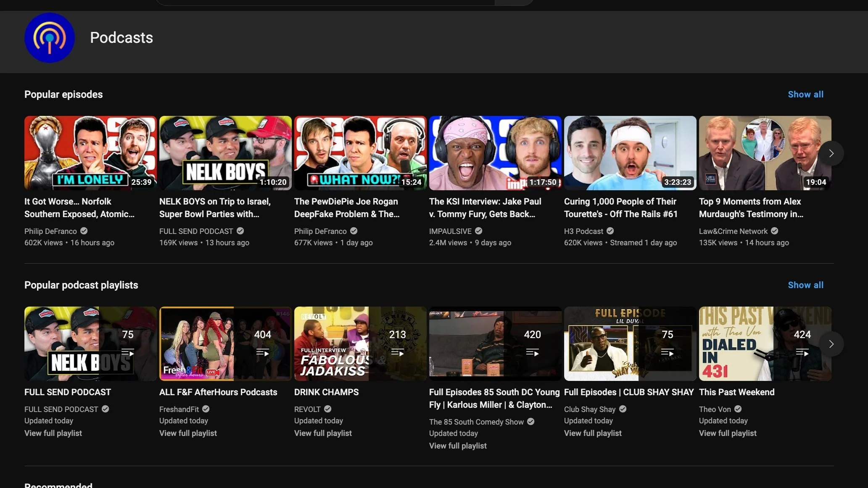Click the verified badge next to H3 Podcast
Viewport: 868px width, 488px height.
[x=610, y=231]
